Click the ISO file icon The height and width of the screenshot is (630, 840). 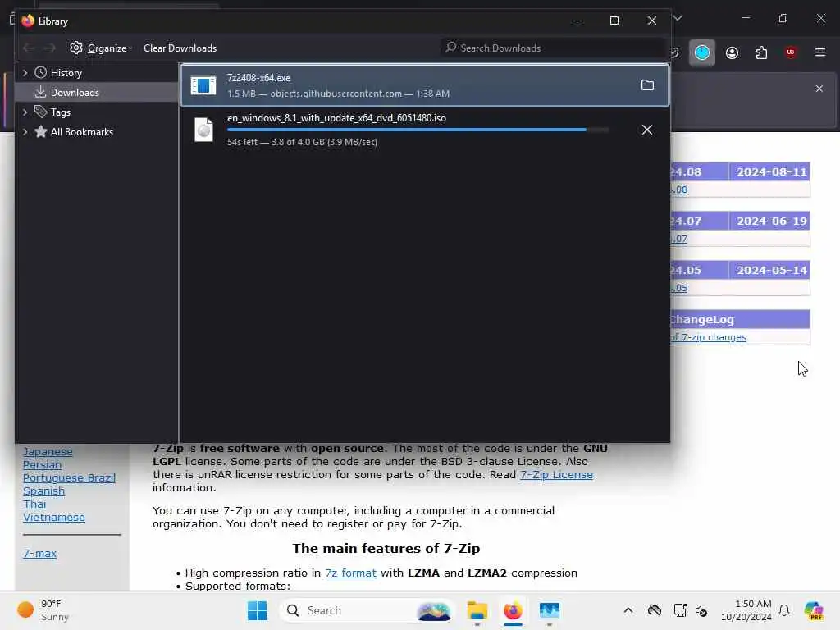203,130
